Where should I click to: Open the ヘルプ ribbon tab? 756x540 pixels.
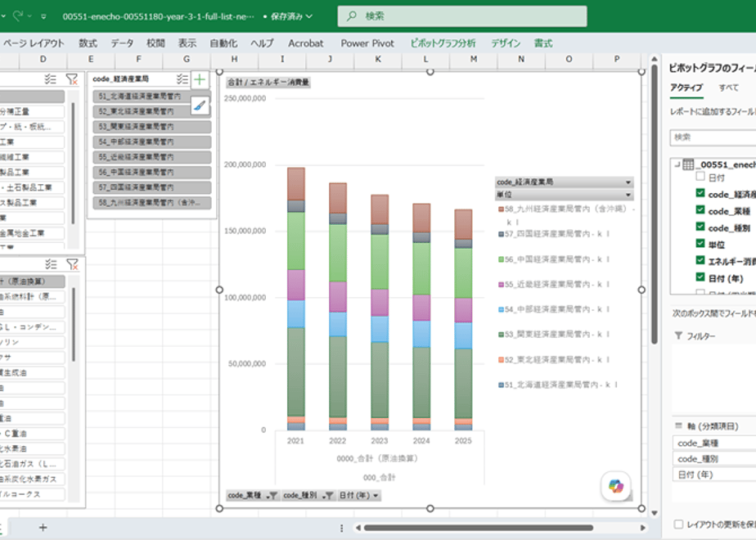(x=262, y=43)
